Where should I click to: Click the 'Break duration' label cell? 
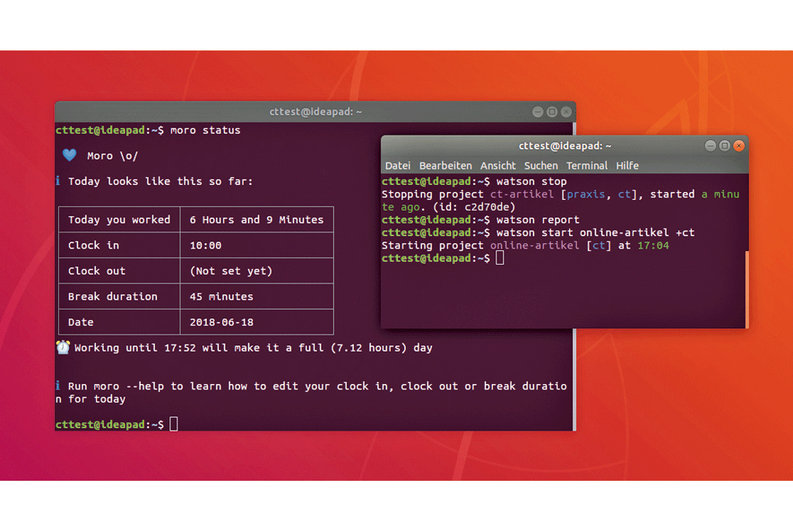[119, 297]
